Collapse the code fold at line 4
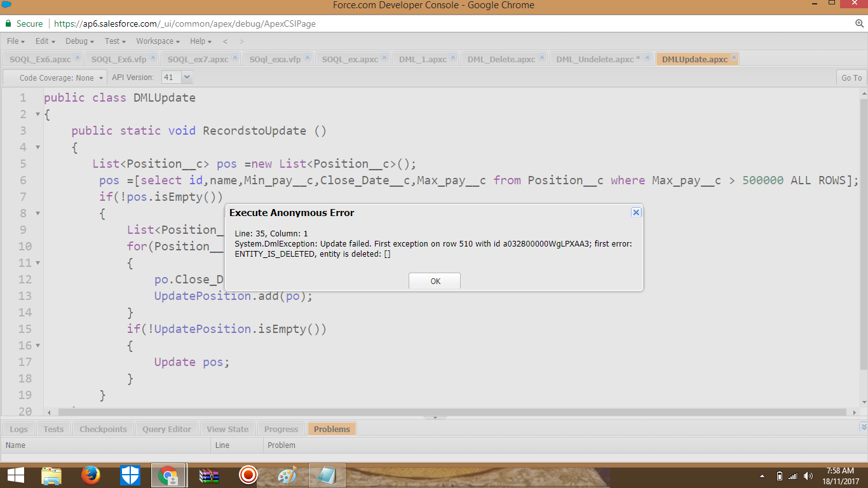Screen dimensions: 868x488 (x=37, y=147)
